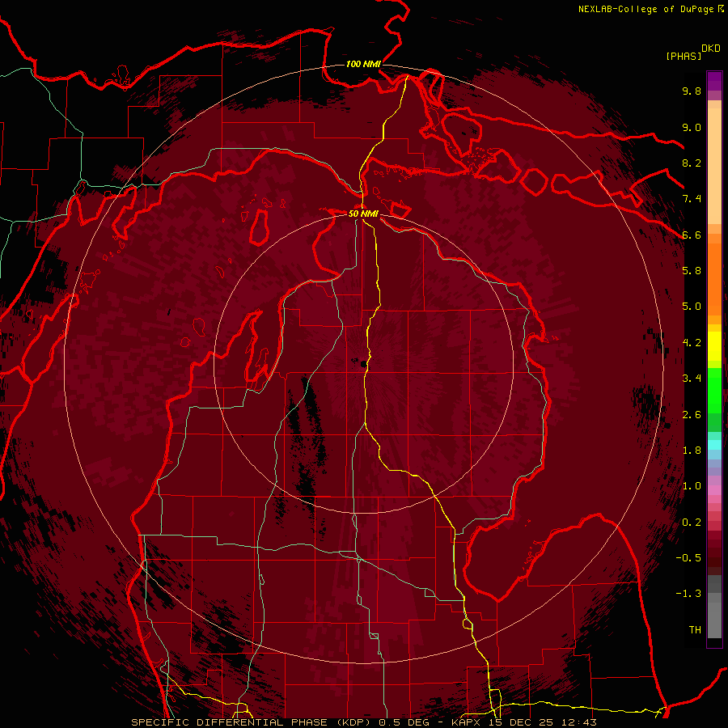This screenshot has height=728, width=728.
Task: Click the yellow segment of the color scale
Action: [x=714, y=346]
